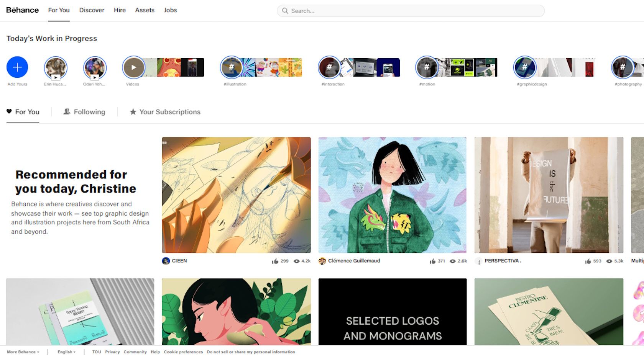This screenshot has width=644, height=358.
Task: Open Cookie preferences
Action: point(183,351)
